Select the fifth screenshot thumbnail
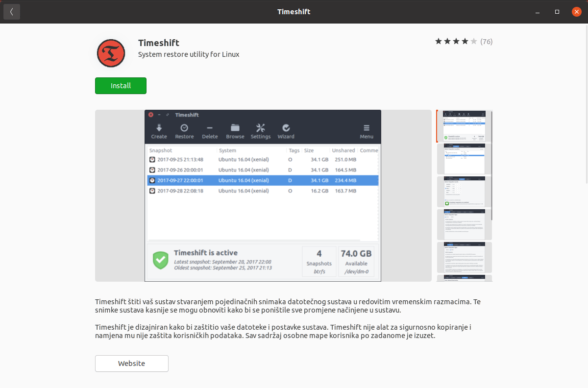The width and height of the screenshot is (588, 388). click(x=464, y=257)
